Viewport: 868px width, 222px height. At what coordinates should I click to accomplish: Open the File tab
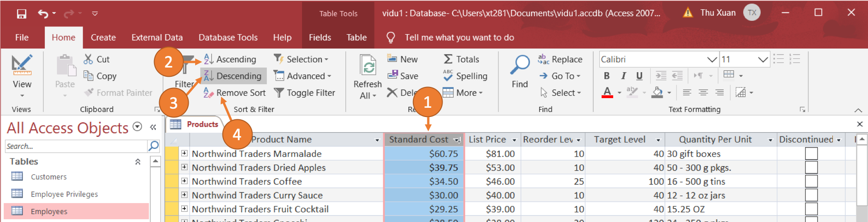tap(22, 37)
